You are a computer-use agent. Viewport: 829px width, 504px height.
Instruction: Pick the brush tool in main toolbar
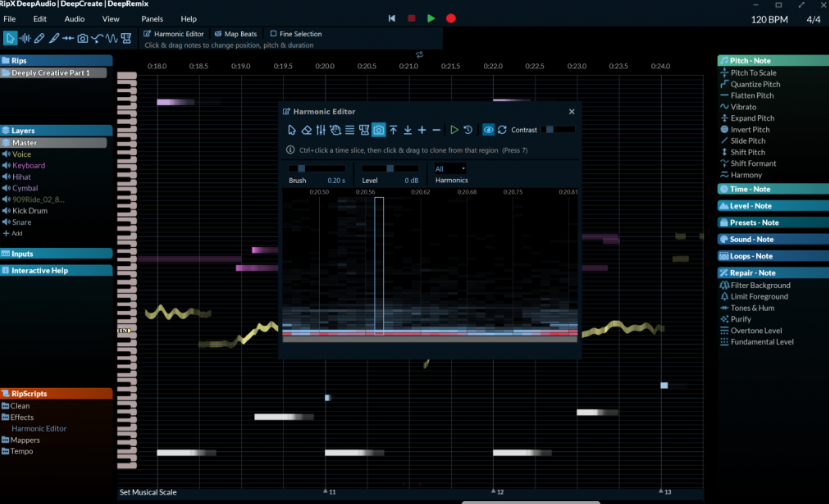54,39
